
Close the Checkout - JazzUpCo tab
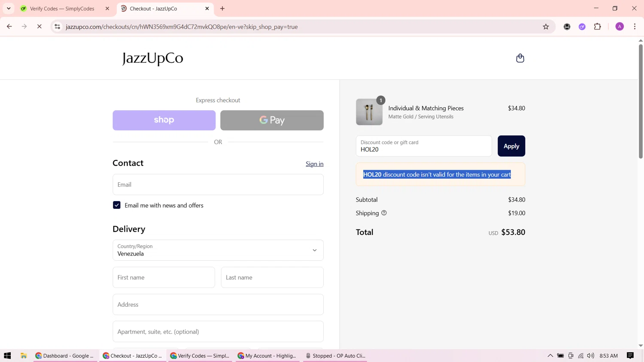207,9
